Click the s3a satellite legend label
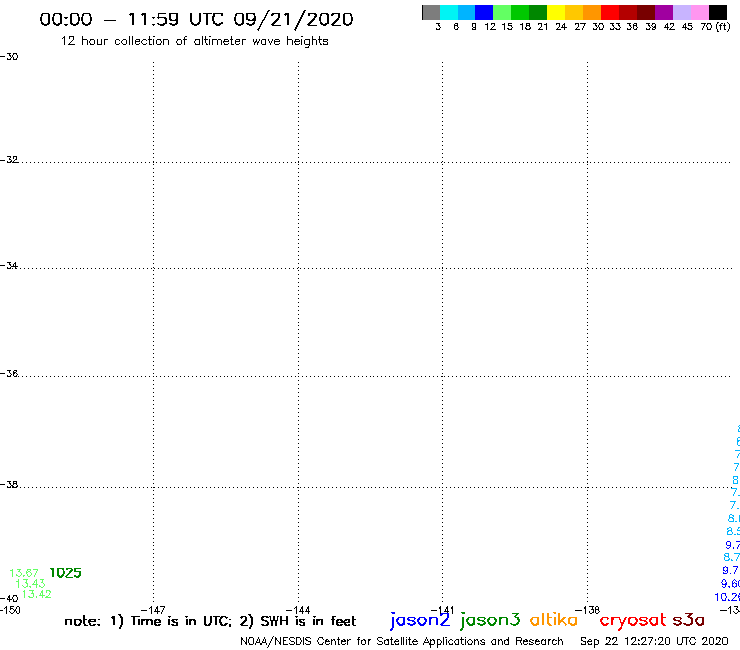This screenshot has height=650, width=740. click(688, 620)
